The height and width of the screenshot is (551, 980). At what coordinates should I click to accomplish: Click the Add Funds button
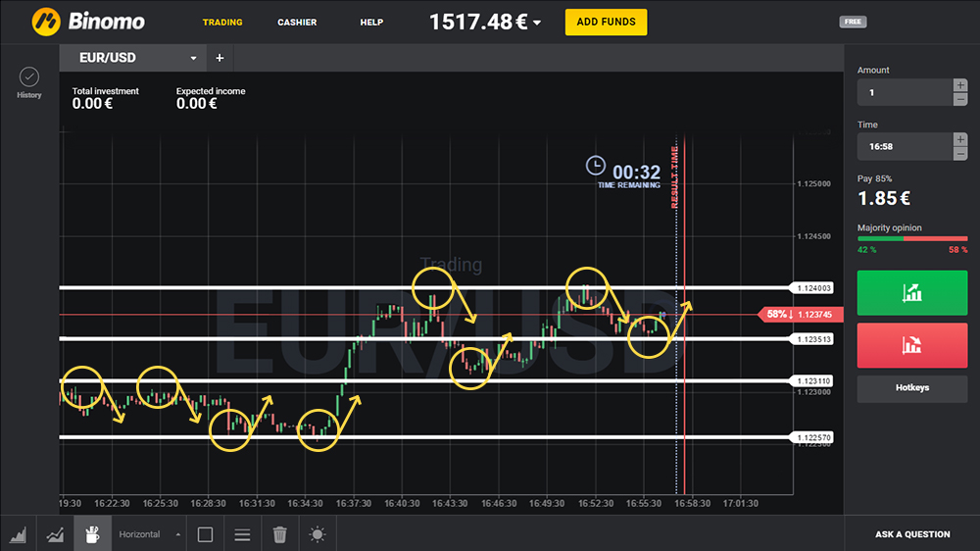click(x=606, y=22)
